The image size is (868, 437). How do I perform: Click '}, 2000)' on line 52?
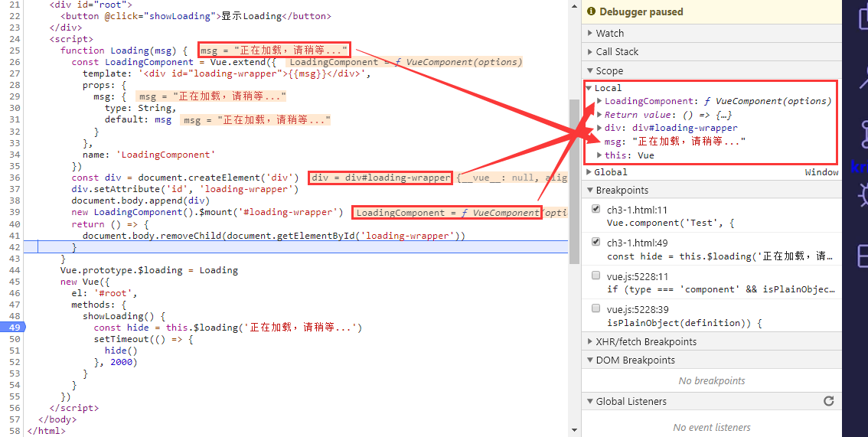pyautogui.click(x=116, y=362)
